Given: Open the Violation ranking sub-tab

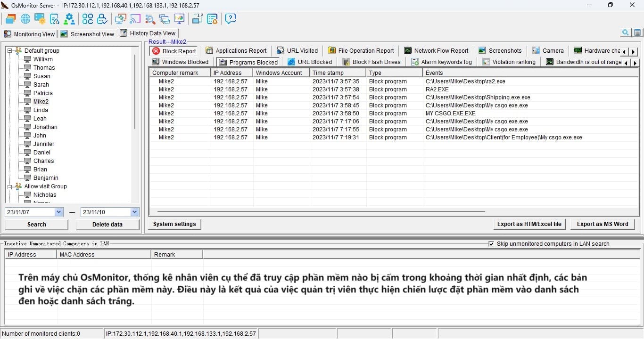Looking at the screenshot, I should coord(509,62).
